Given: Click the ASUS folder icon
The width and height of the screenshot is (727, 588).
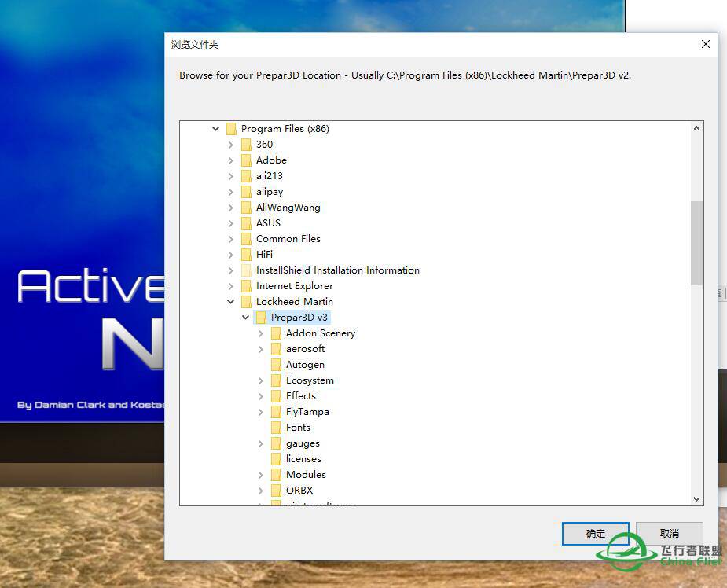Looking at the screenshot, I should point(246,223).
